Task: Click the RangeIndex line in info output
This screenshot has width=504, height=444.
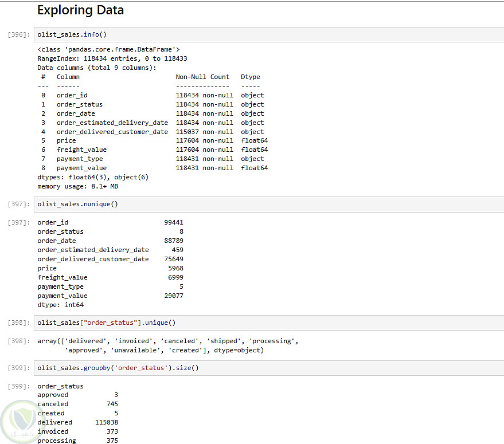Action: click(112, 58)
